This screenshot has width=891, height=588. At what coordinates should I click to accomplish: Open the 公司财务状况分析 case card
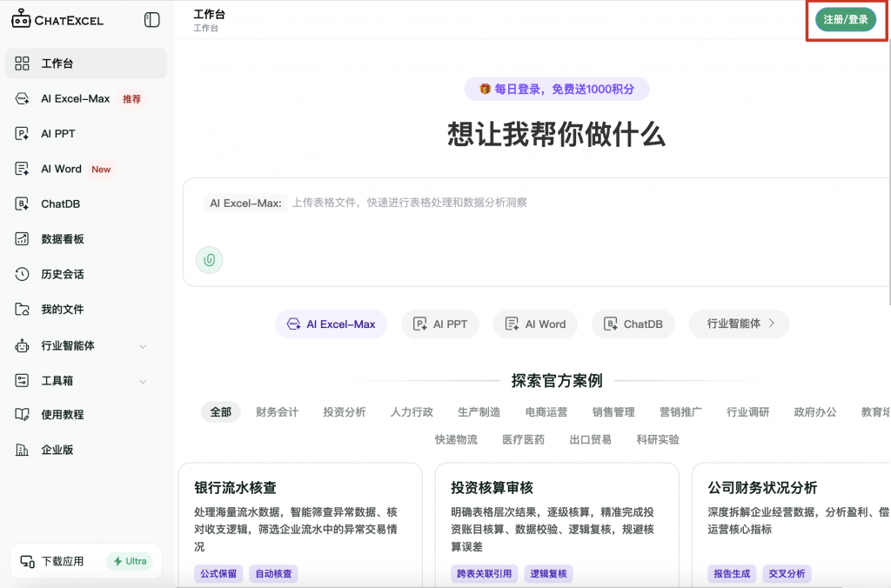click(791, 525)
